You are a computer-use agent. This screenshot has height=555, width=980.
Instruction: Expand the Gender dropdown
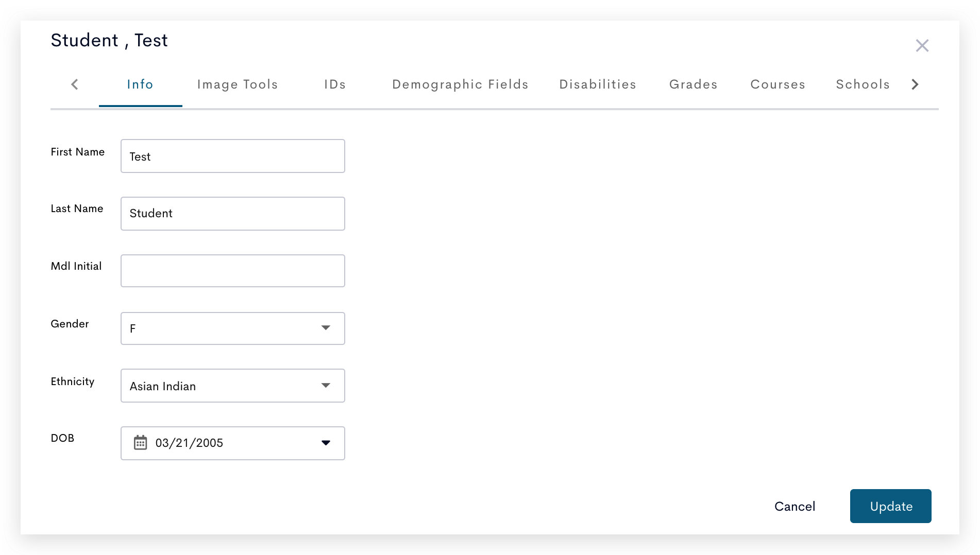pyautogui.click(x=233, y=328)
